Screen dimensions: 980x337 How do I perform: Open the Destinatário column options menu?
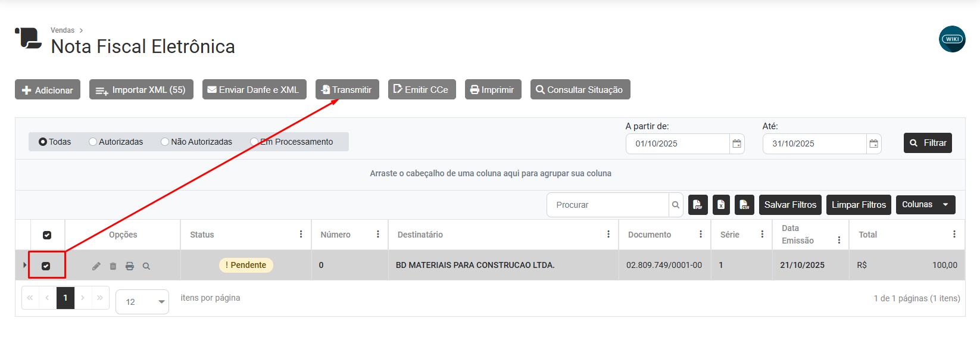coord(608,235)
